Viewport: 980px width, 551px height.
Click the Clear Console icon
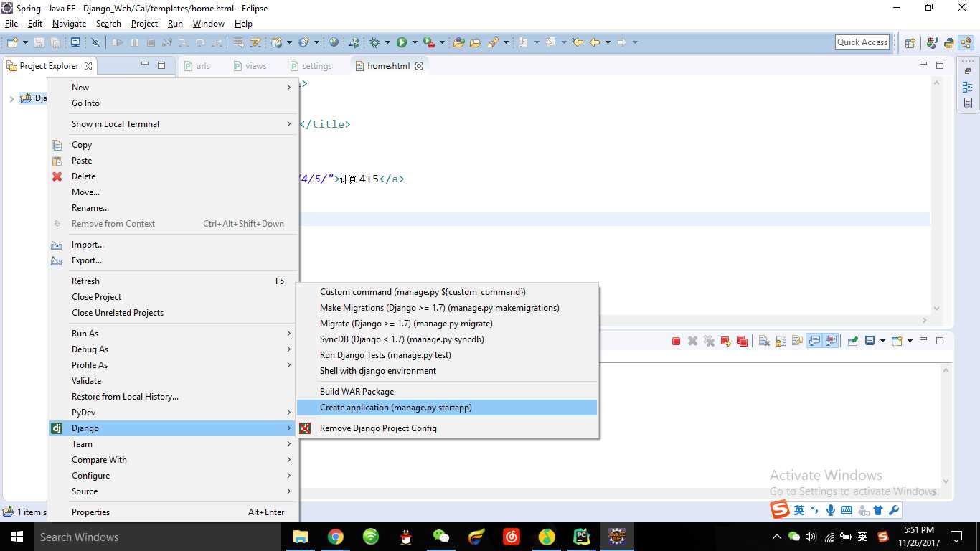tap(764, 341)
